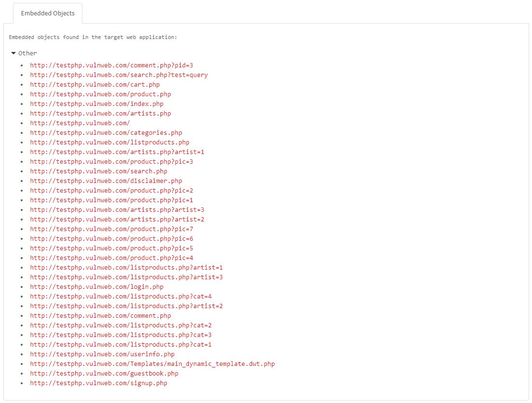Open the search.php?test=query link
Screen dimensions: 532x403
click(119, 75)
